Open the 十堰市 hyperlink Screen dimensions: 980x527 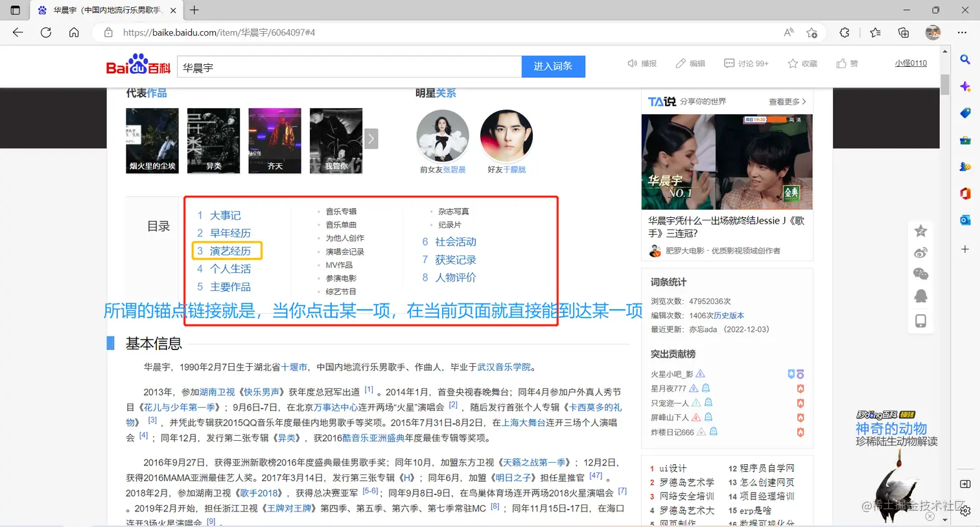tap(294, 367)
